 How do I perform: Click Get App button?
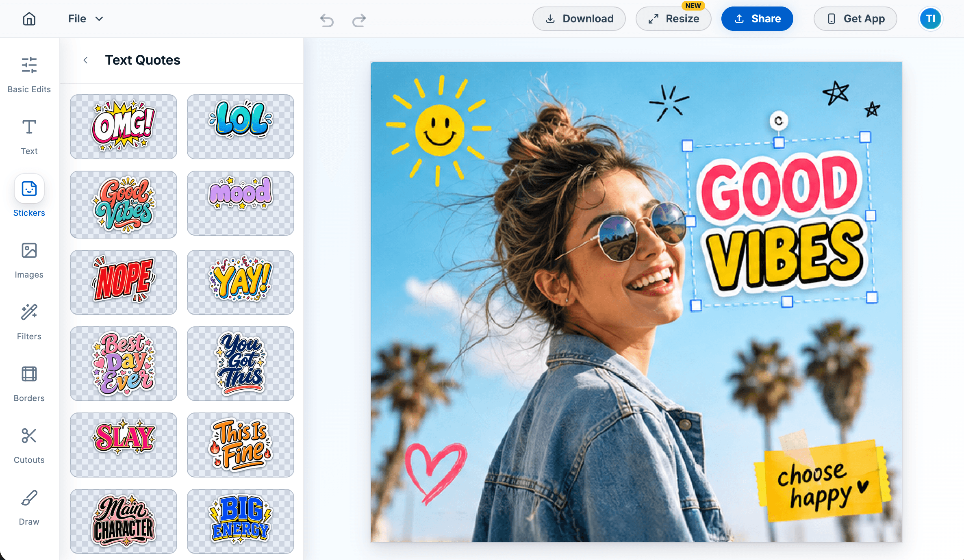(x=855, y=19)
